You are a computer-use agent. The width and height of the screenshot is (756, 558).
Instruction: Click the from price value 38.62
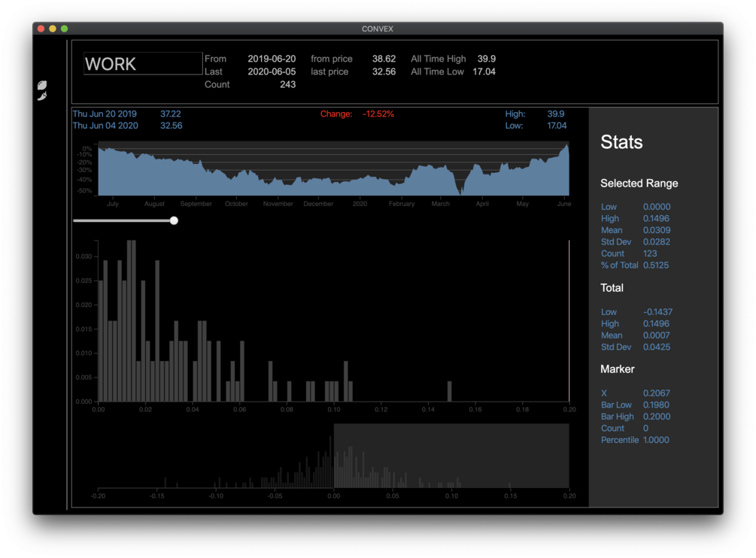click(384, 59)
